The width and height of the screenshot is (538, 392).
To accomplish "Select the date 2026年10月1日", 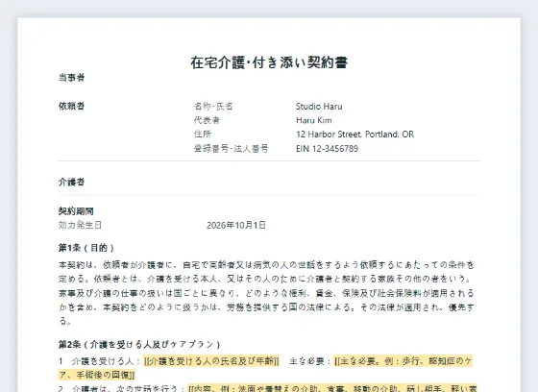I will click(236, 225).
